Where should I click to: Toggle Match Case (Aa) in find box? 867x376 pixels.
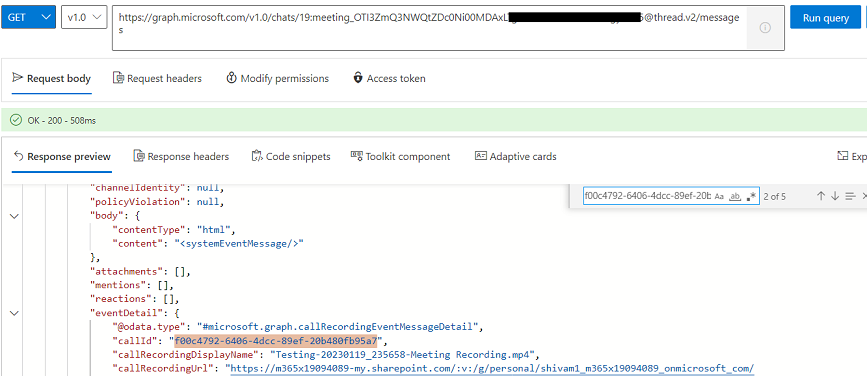click(719, 196)
